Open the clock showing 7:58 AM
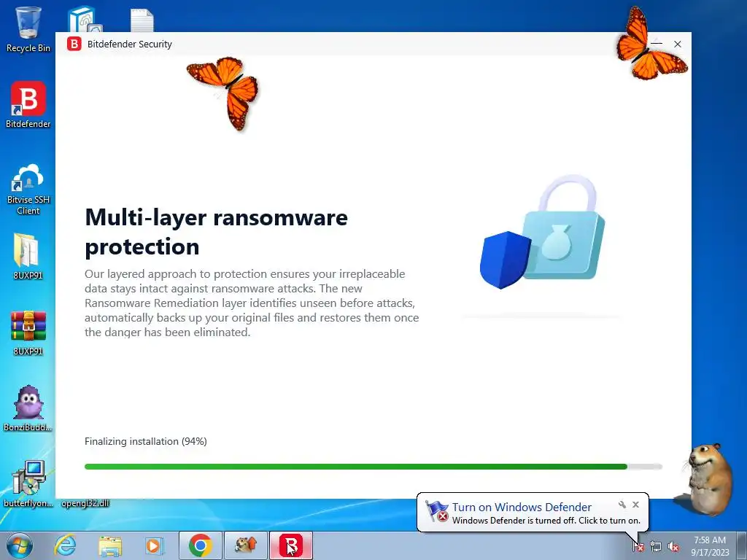 (x=710, y=545)
